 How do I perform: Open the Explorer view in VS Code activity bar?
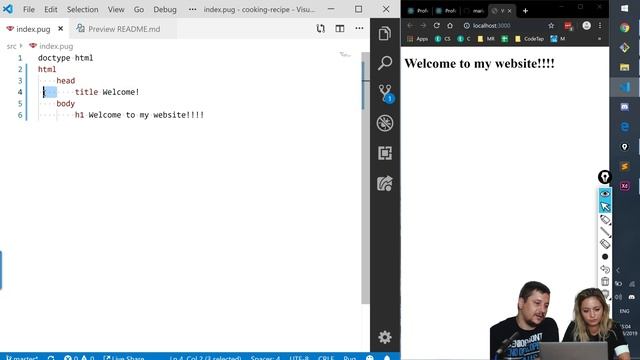(384, 34)
